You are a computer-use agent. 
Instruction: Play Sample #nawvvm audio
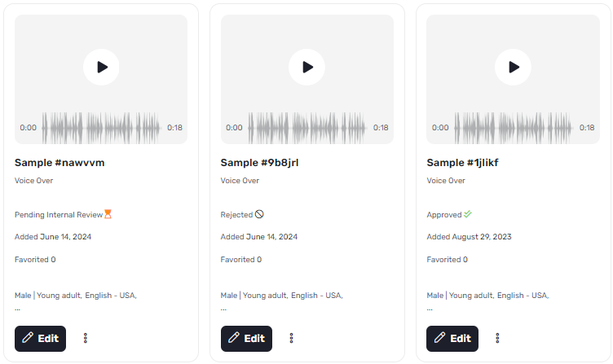coord(101,67)
